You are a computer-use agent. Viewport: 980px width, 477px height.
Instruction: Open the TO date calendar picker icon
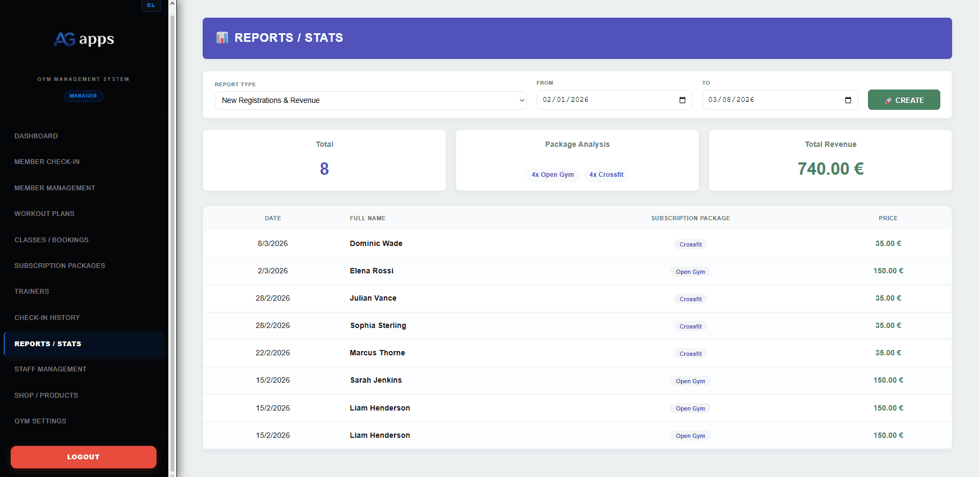pos(848,100)
